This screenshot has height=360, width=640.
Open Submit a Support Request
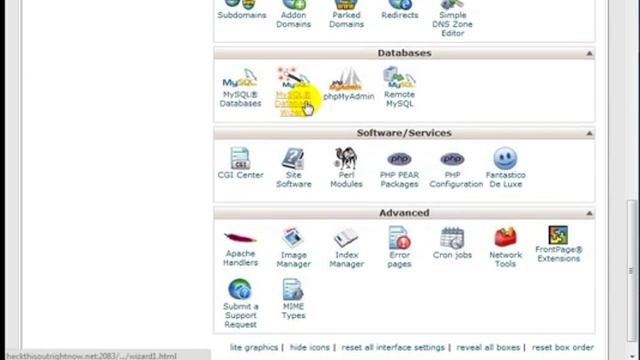click(240, 303)
